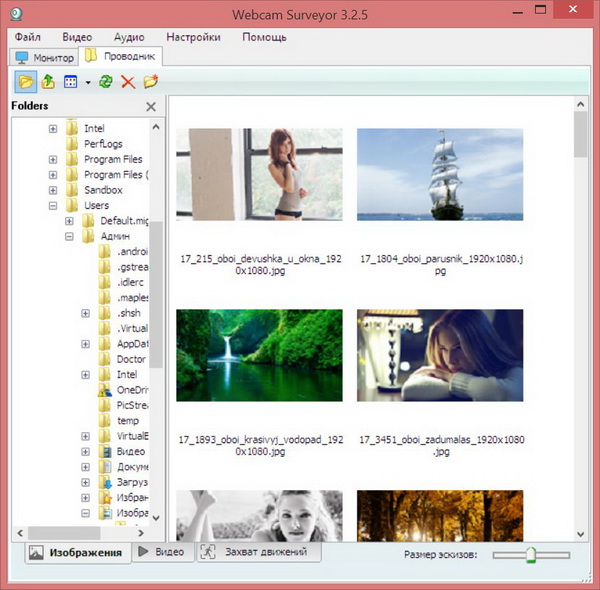Expand the Sandbox folder node
This screenshot has width=600, height=590.
[x=53, y=190]
